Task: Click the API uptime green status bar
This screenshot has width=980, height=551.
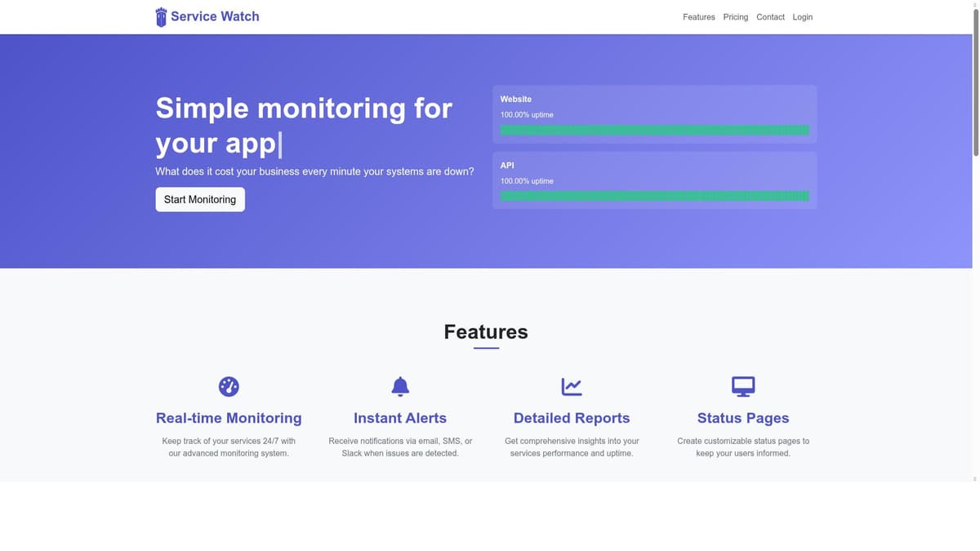Action: click(x=654, y=196)
